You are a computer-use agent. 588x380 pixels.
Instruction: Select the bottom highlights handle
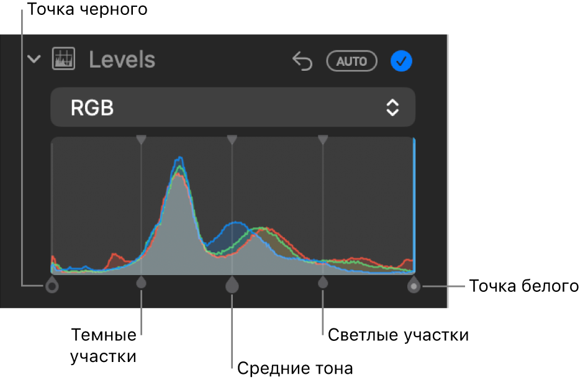[x=323, y=282]
